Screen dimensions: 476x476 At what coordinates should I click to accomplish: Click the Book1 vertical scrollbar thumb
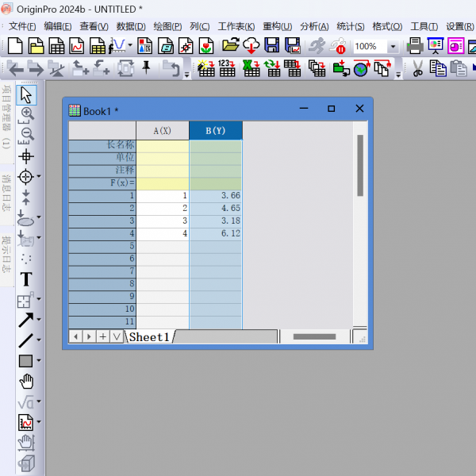point(360,166)
